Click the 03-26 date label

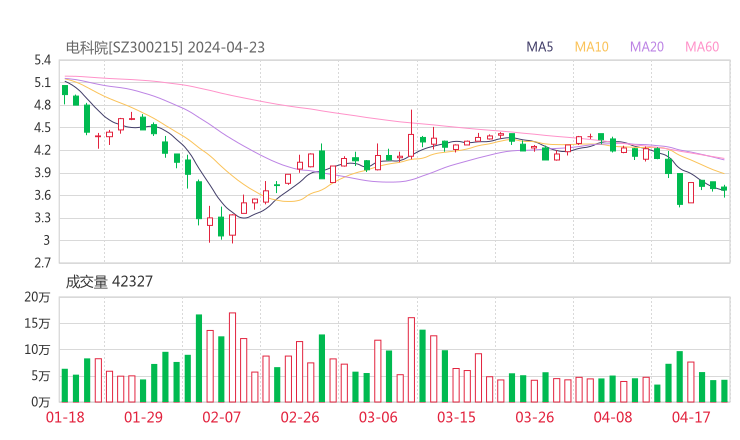pyautogui.click(x=535, y=417)
